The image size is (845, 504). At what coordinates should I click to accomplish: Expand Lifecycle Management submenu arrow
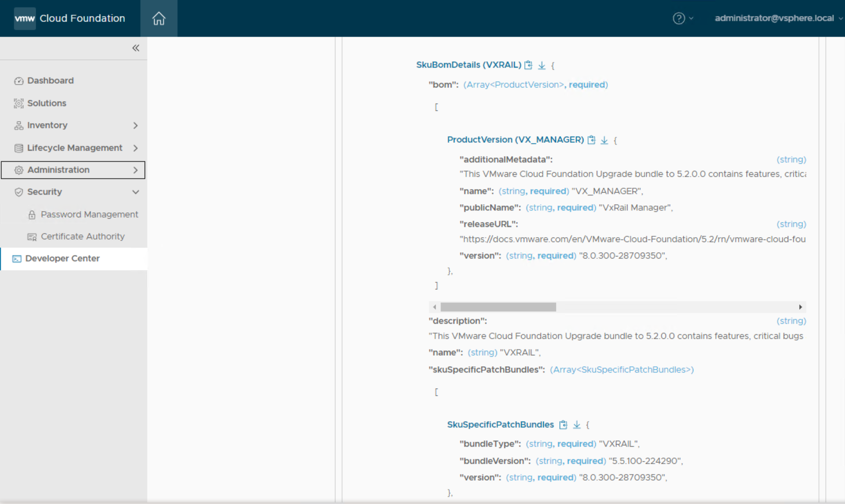(135, 148)
